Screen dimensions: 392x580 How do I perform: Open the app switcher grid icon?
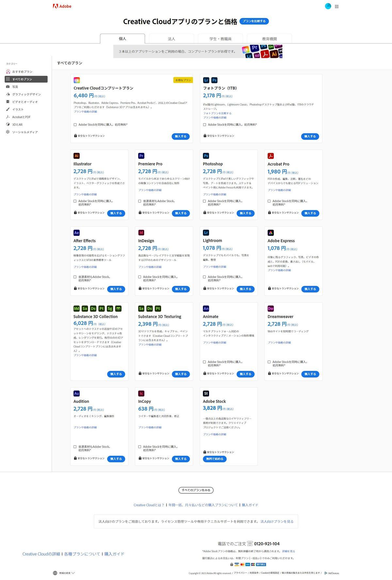(x=337, y=7)
